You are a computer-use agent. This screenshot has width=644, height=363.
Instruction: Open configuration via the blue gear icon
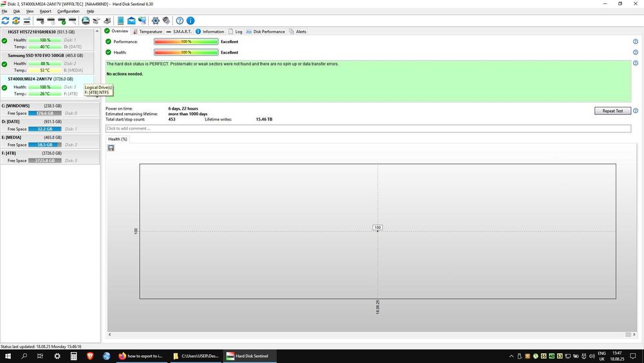pos(156,21)
